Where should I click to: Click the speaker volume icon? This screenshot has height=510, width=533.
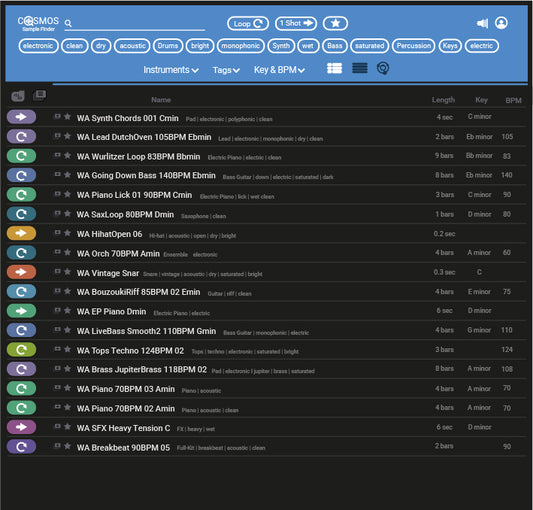(x=482, y=23)
